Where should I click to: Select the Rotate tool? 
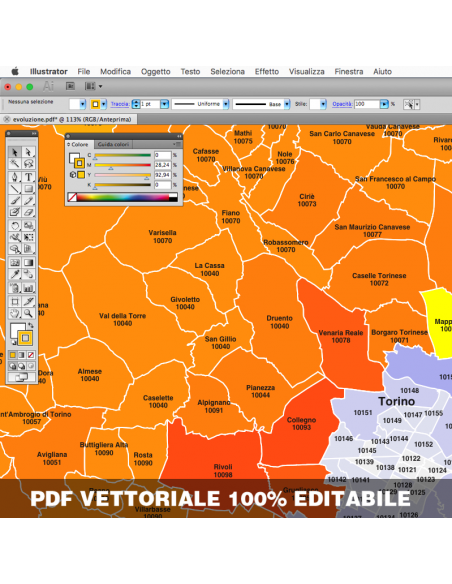click(15, 225)
